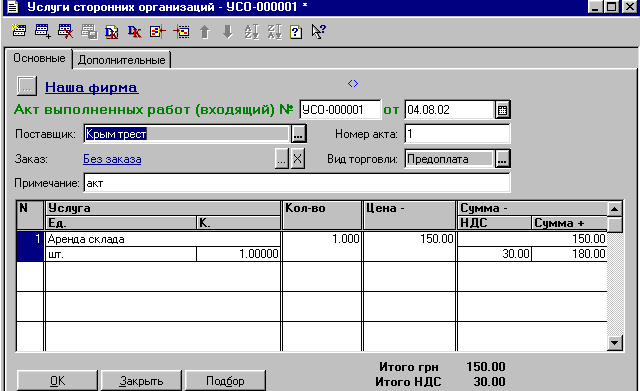640x391 pixels.
Task: Click the Ед. column header
Action: click(x=121, y=223)
